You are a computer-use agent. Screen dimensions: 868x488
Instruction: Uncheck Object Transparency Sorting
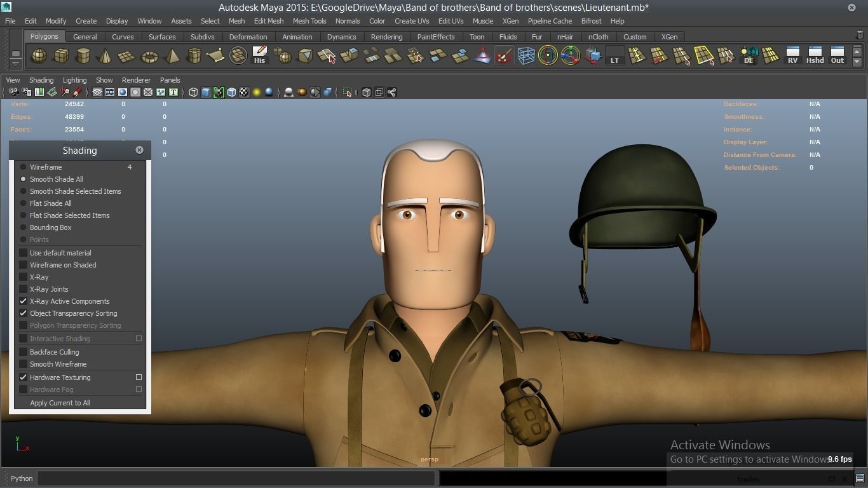24,313
